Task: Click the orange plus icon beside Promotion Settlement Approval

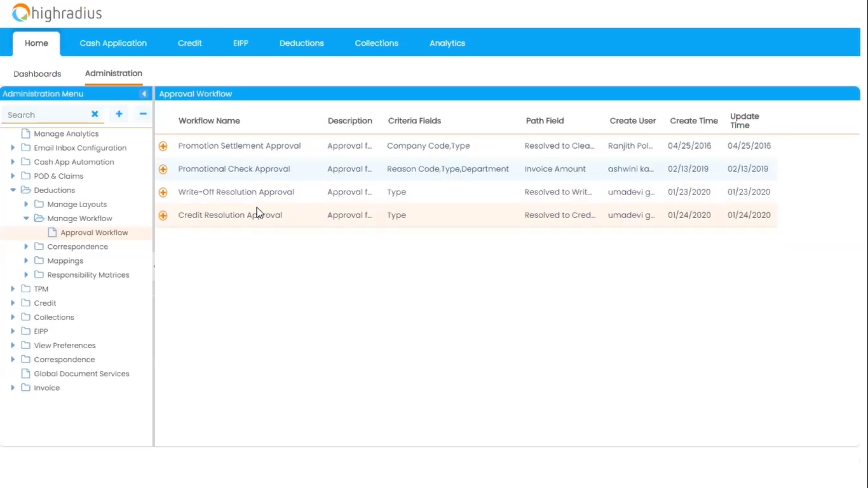Action: coord(163,146)
